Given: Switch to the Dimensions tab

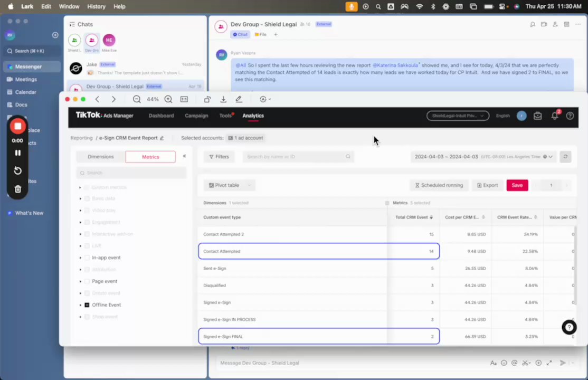Looking at the screenshot, I should (x=100, y=157).
